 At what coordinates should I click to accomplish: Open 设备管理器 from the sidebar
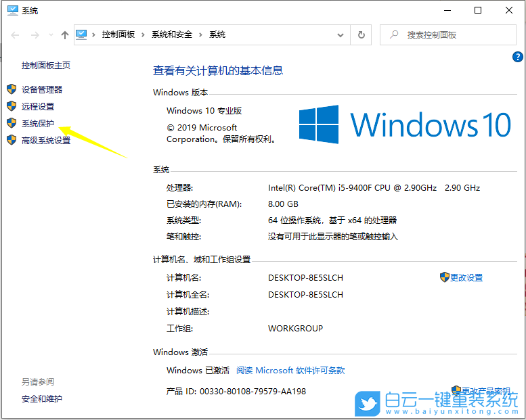coord(42,89)
